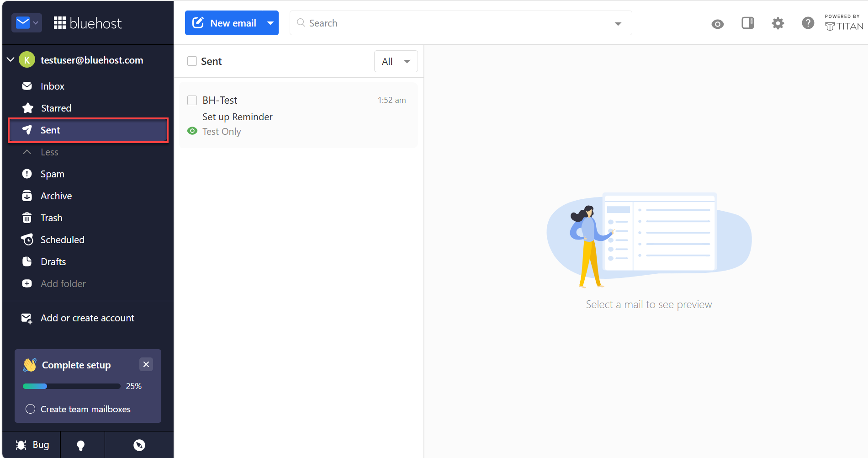The height and width of the screenshot is (458, 868).
Task: Open the Archive folder
Action: pos(88,196)
